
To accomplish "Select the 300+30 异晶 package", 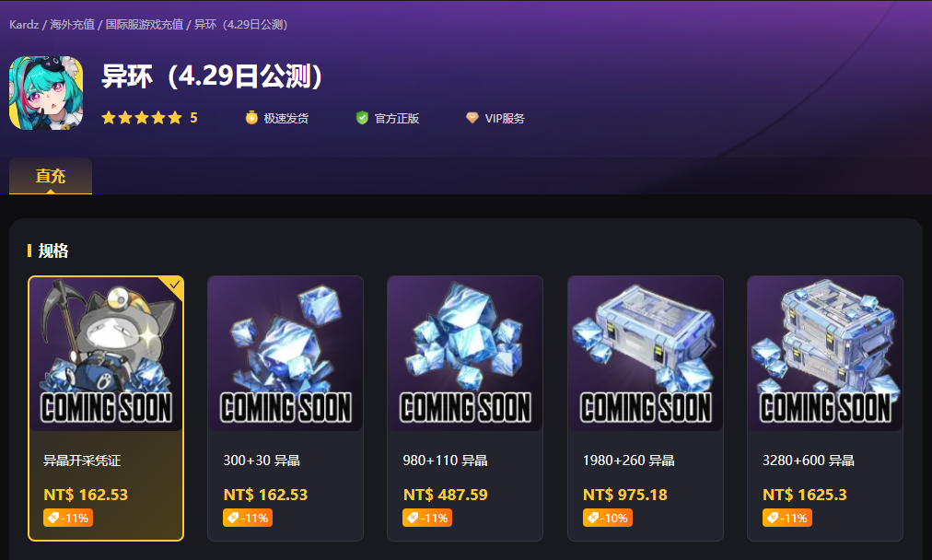I will [x=285, y=408].
